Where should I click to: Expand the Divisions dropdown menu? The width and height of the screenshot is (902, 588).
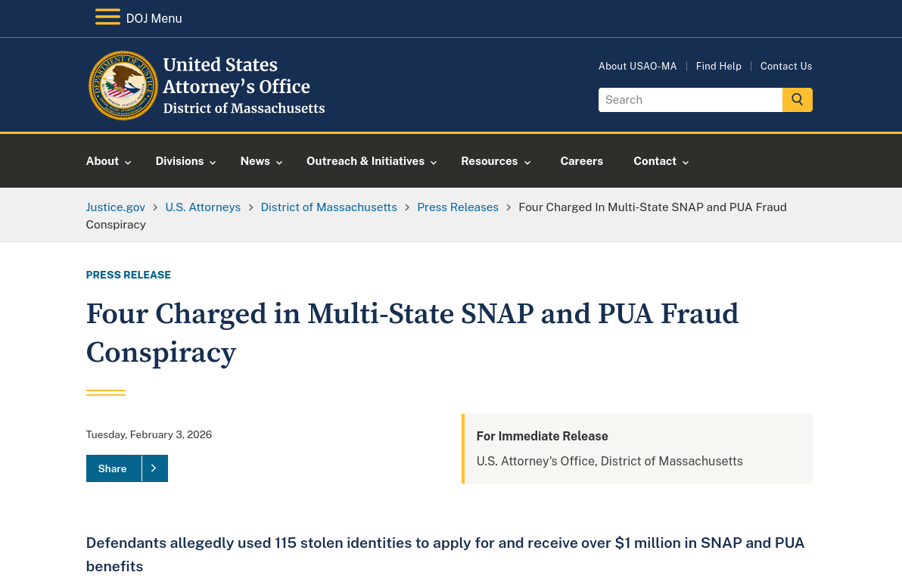(185, 161)
